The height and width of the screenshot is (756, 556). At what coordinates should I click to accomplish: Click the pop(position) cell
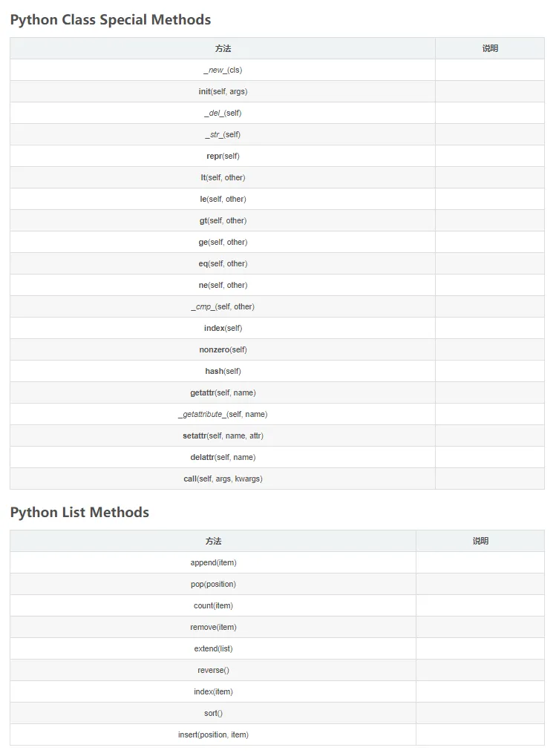click(x=213, y=584)
